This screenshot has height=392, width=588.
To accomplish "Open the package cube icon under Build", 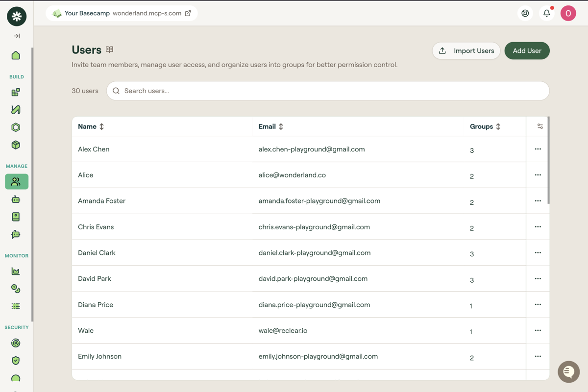I will [x=16, y=145].
